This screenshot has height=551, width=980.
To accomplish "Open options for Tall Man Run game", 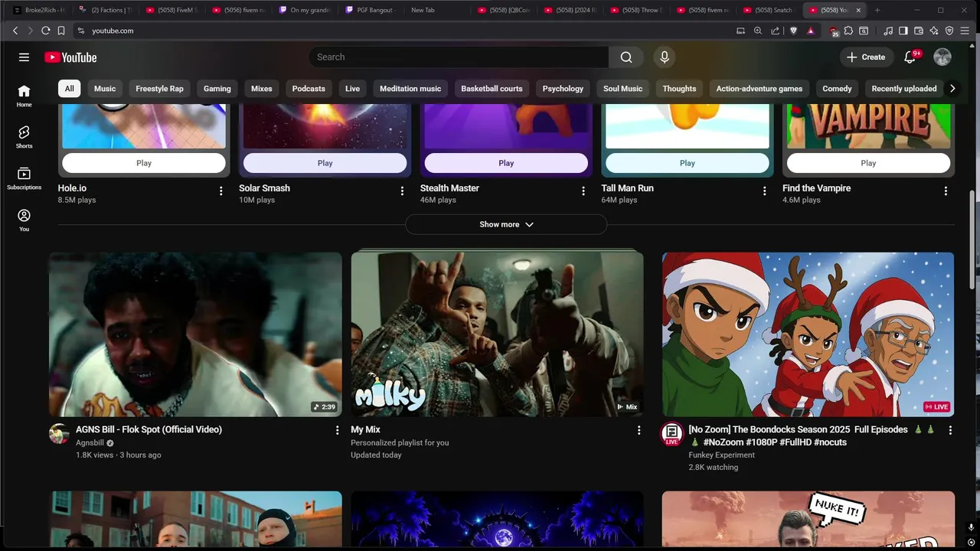I will pyautogui.click(x=764, y=191).
